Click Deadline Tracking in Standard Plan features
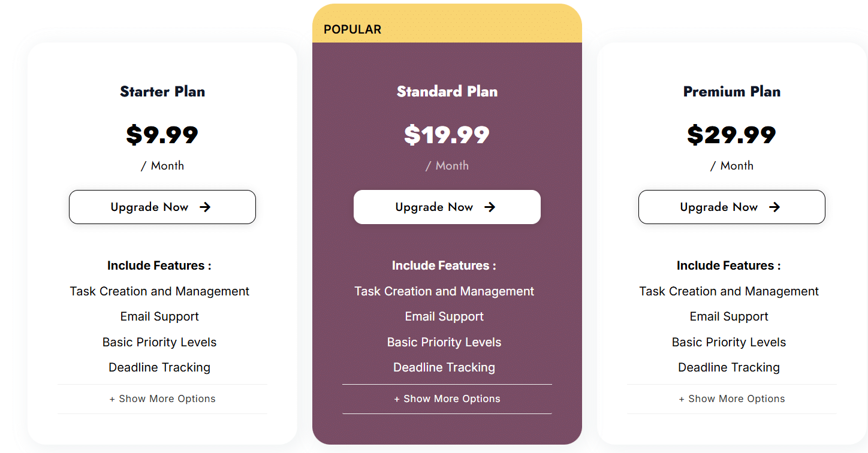The height and width of the screenshot is (453, 868). pyautogui.click(x=444, y=368)
